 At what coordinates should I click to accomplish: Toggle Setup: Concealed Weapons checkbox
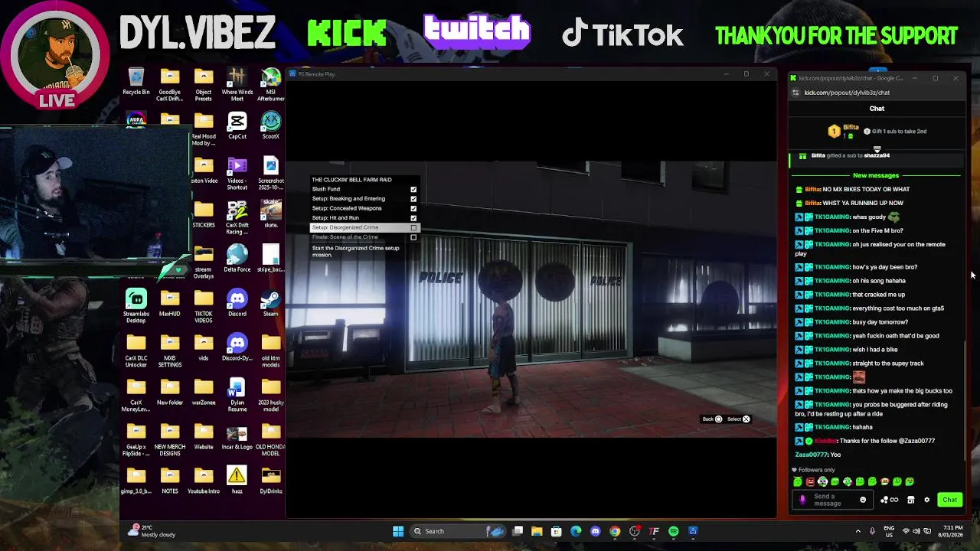pyautogui.click(x=413, y=208)
